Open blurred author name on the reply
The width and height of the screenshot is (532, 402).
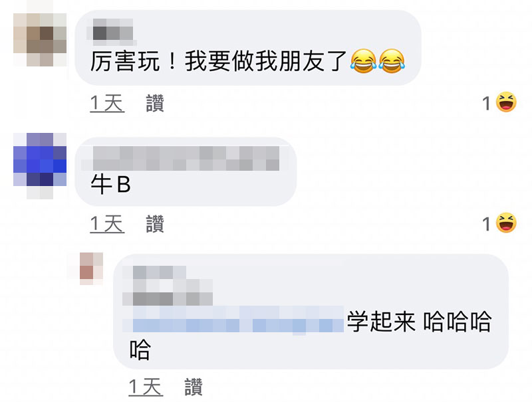(x=168, y=286)
